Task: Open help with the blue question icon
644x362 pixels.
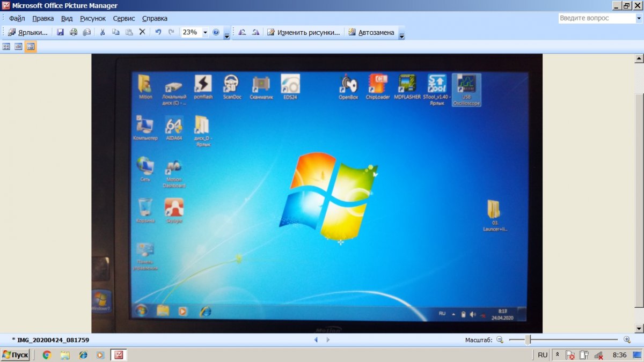Action: (x=216, y=32)
